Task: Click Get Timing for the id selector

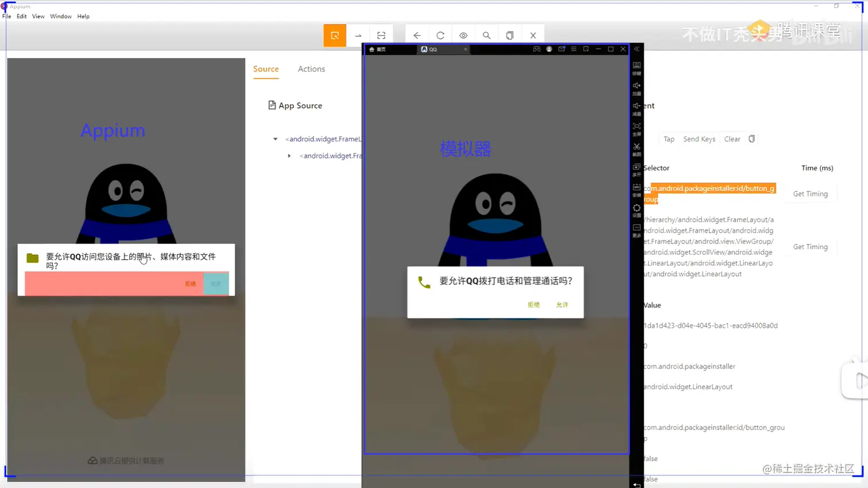Action: [x=810, y=194]
